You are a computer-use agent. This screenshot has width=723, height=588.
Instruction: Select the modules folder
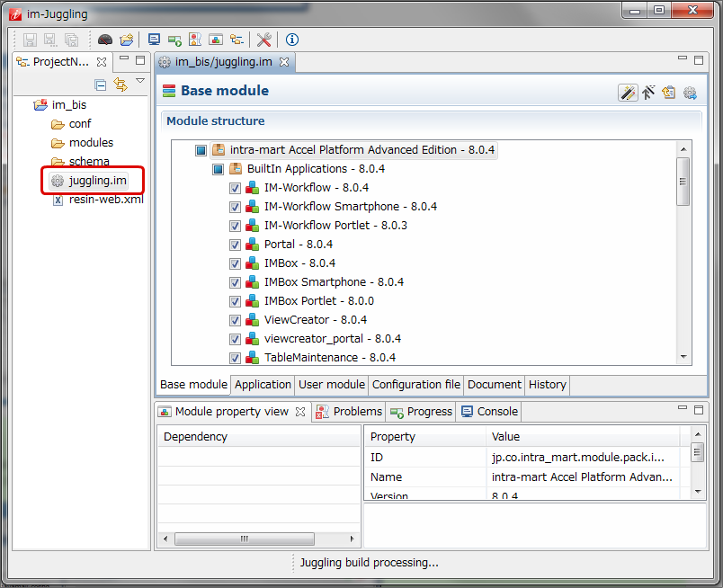[x=91, y=143]
